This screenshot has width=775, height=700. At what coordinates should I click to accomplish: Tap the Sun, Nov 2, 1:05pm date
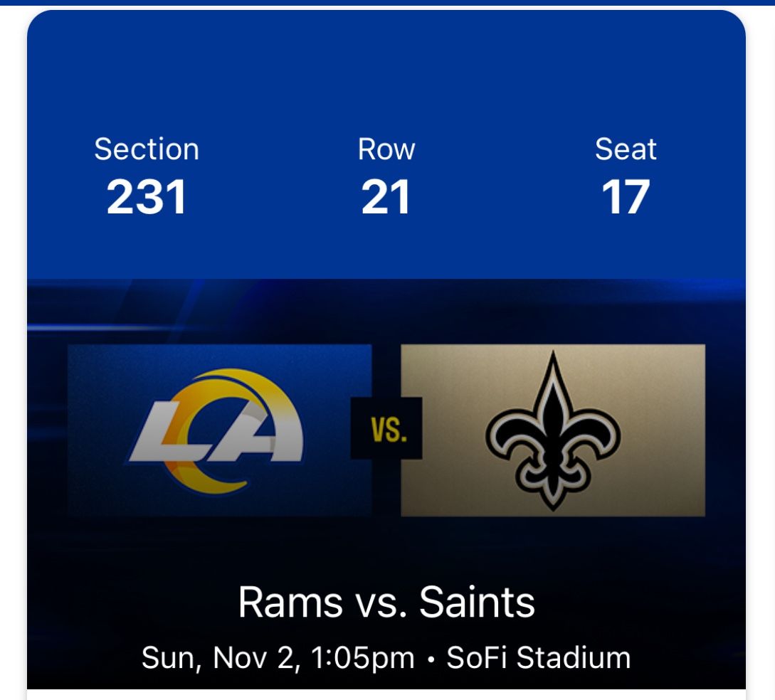click(278, 657)
